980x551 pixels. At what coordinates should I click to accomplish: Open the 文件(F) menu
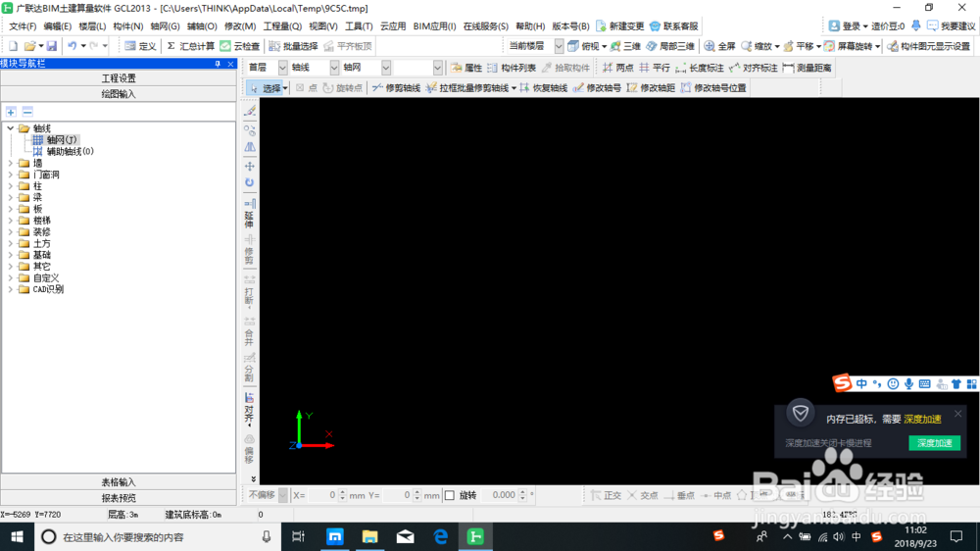pos(23,26)
